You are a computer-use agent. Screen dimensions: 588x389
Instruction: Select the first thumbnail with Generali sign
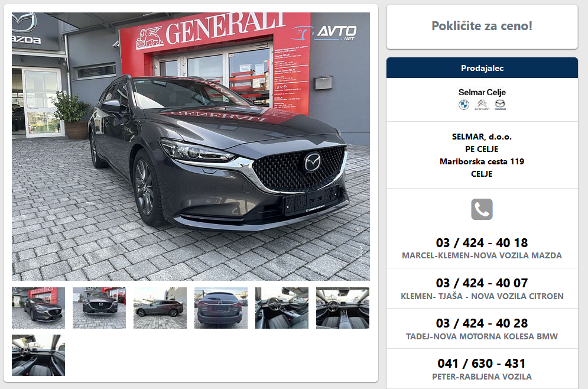(x=38, y=308)
